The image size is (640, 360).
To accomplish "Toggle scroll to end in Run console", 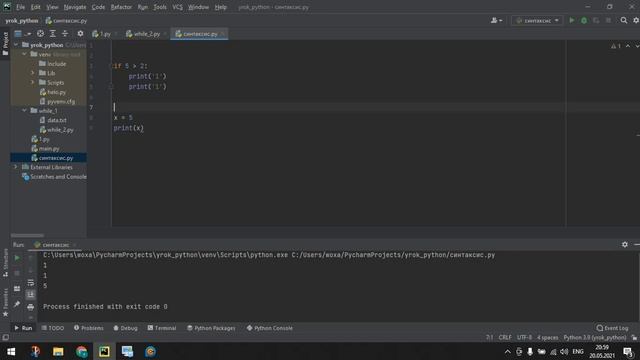I will pyautogui.click(x=31, y=294).
